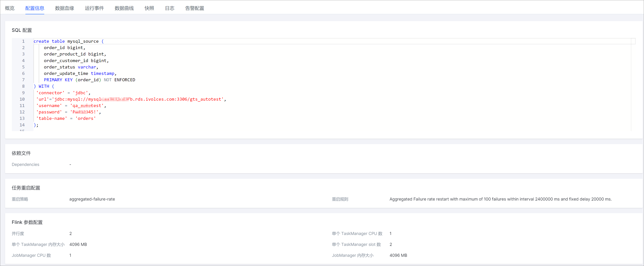Open the 快照 tab
Screen dimensions: 644x266
coord(149,8)
